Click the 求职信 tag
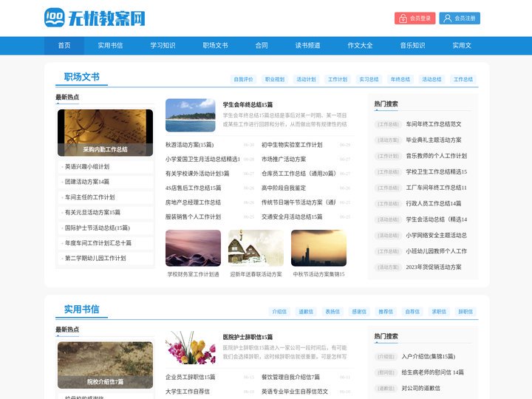Screen dimensions: 532x399 (439, 312)
